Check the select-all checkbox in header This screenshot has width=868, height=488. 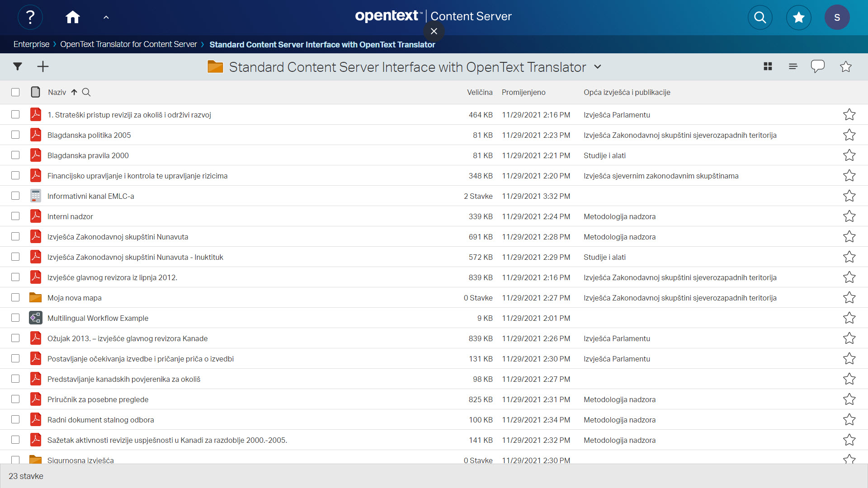(x=15, y=92)
